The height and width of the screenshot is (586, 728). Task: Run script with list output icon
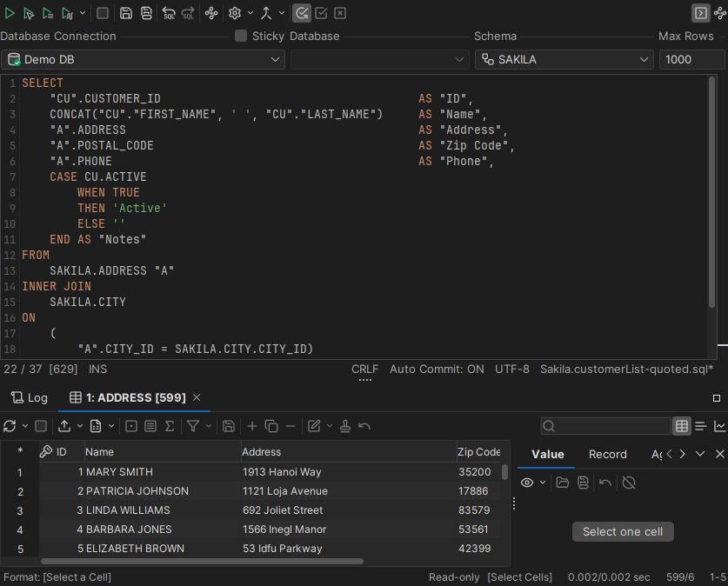tap(48, 13)
